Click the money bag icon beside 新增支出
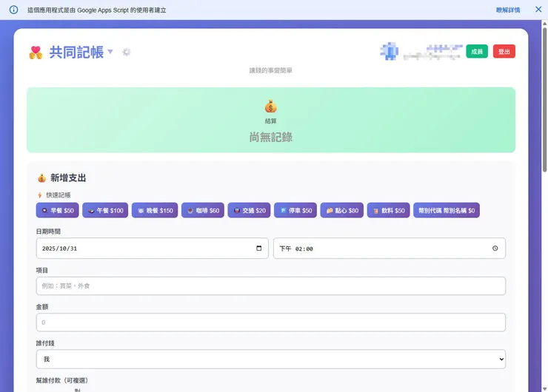This screenshot has height=392, width=548. coord(42,178)
